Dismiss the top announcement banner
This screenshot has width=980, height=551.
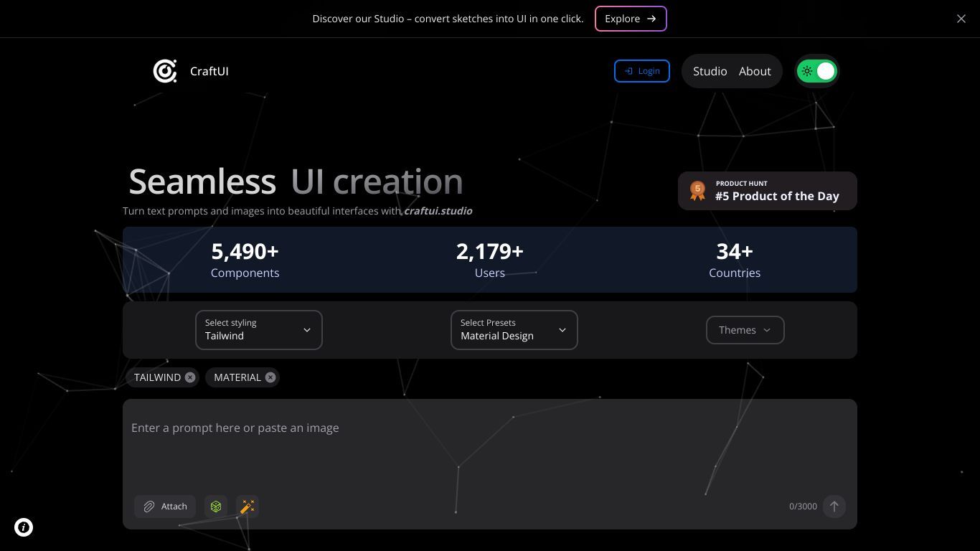point(961,19)
